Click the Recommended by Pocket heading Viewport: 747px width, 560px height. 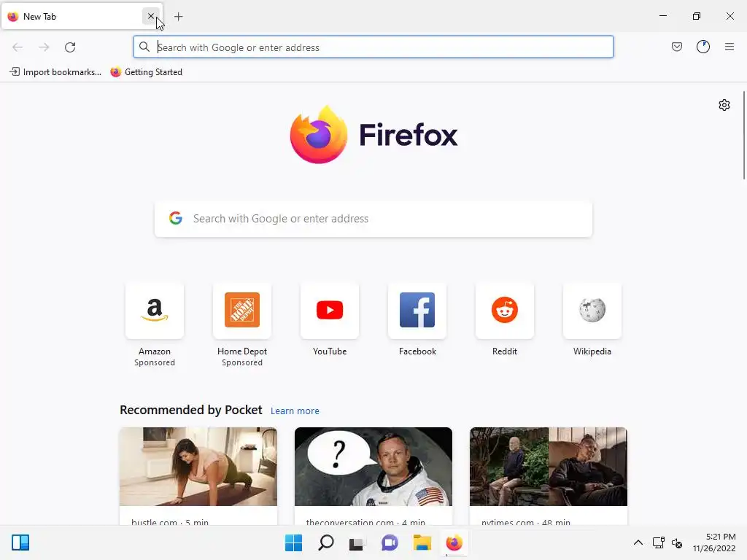(191, 410)
